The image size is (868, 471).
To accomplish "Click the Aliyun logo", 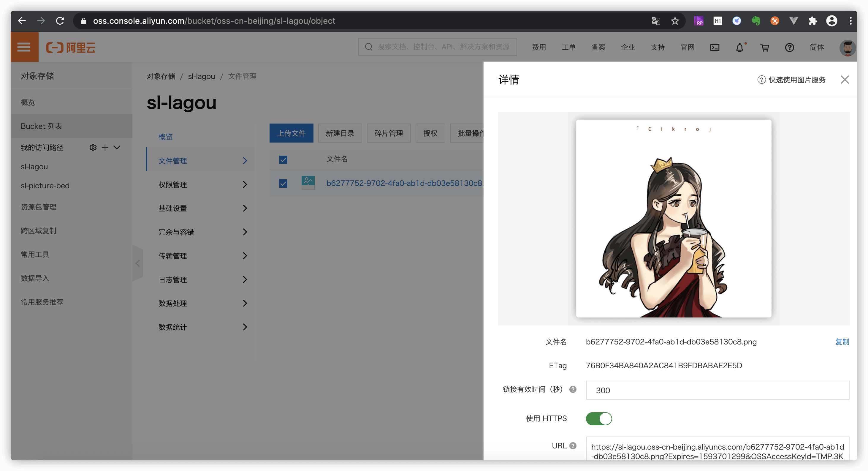I will (x=71, y=48).
